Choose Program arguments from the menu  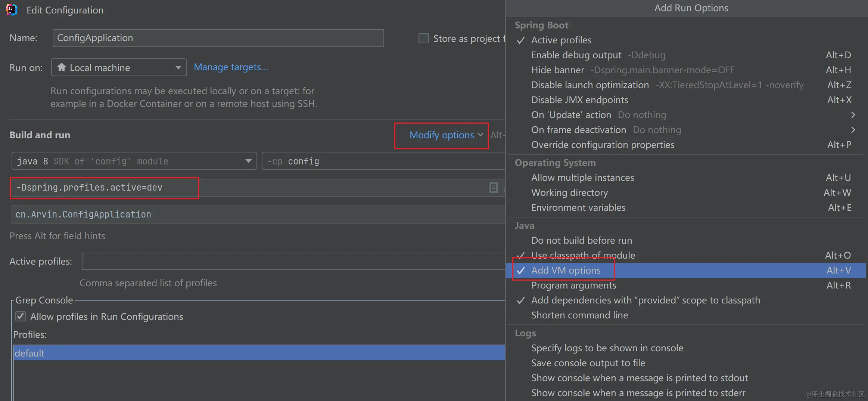click(x=573, y=286)
